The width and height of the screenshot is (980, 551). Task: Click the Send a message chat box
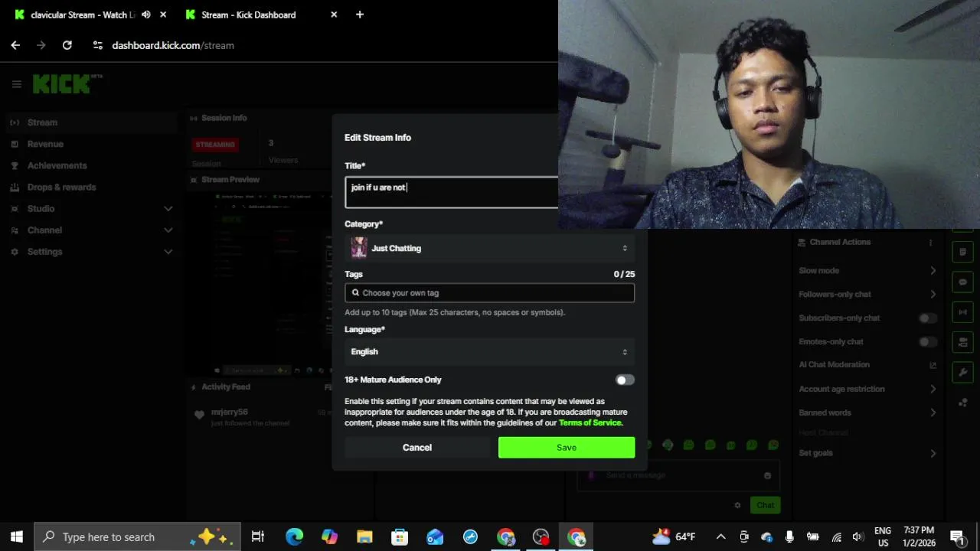[x=678, y=475]
